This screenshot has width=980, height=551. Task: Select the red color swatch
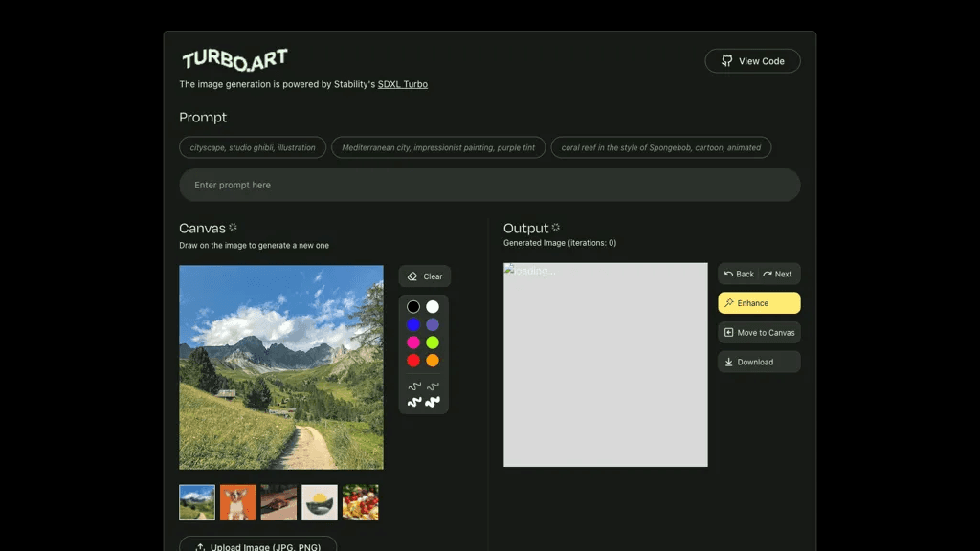click(413, 361)
